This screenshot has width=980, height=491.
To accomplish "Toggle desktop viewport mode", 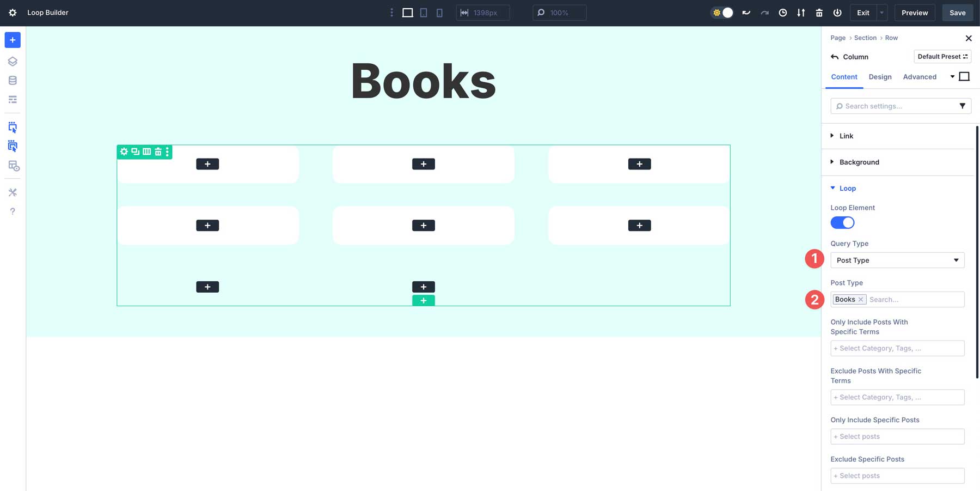I will click(407, 12).
